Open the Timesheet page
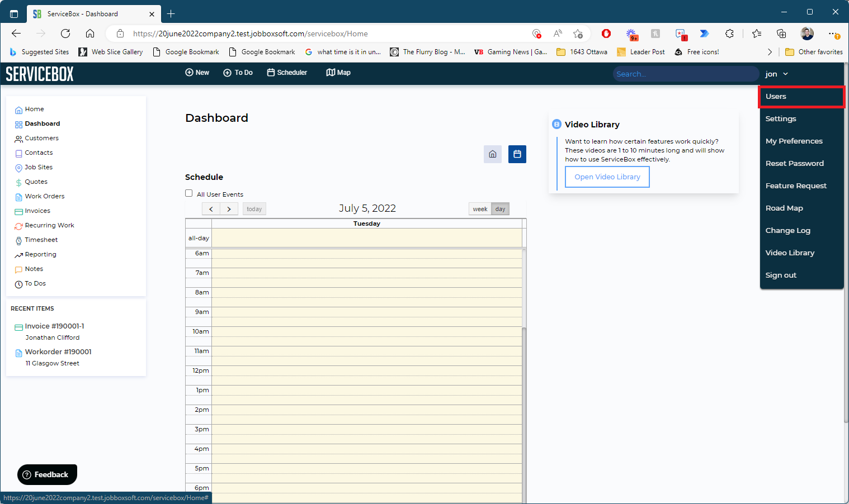 (x=41, y=240)
